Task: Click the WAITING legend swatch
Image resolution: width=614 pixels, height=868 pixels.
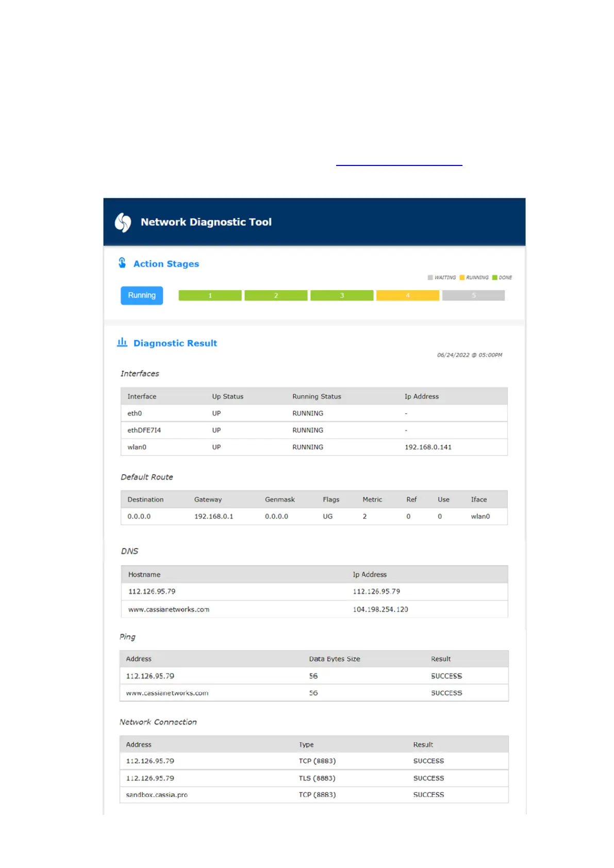Action: (x=430, y=277)
